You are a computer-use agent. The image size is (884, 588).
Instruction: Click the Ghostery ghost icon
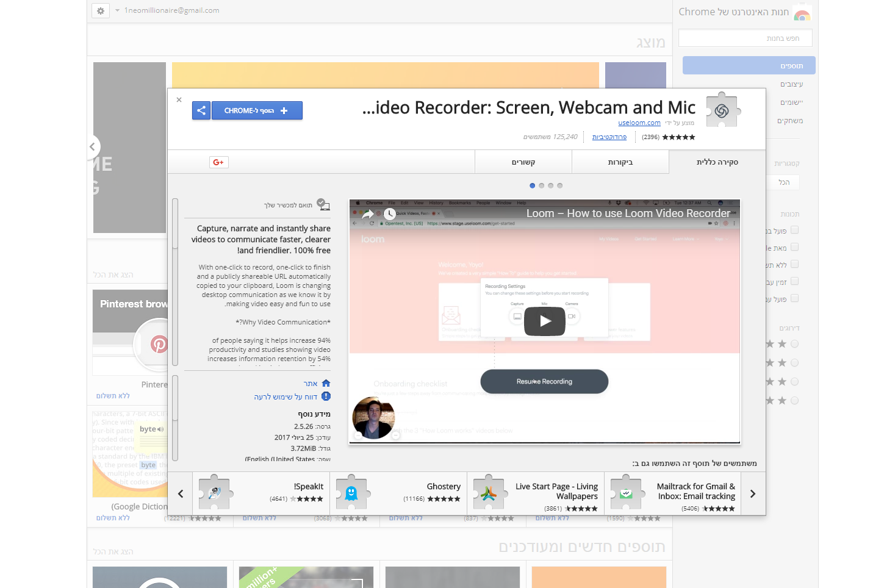click(351, 492)
